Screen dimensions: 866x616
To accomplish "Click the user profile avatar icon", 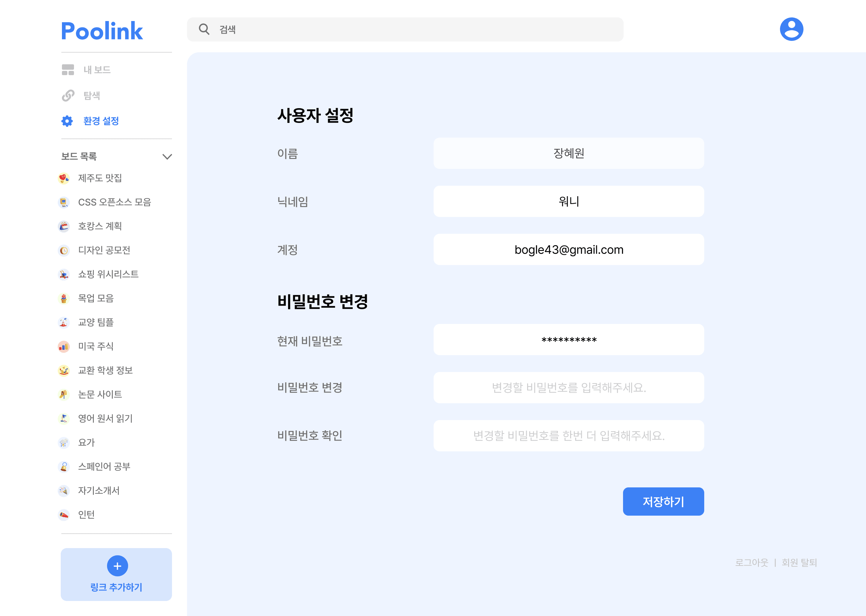I will (x=791, y=29).
